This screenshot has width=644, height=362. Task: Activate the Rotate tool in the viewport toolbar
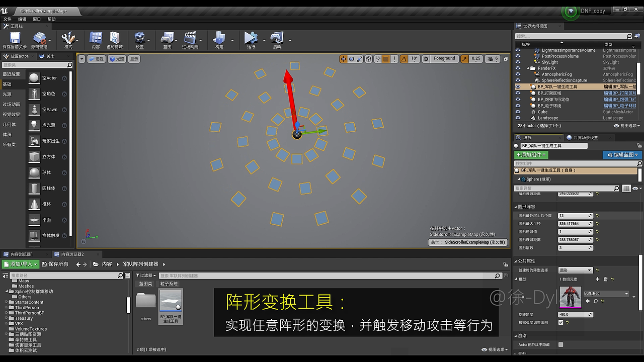[x=351, y=59]
